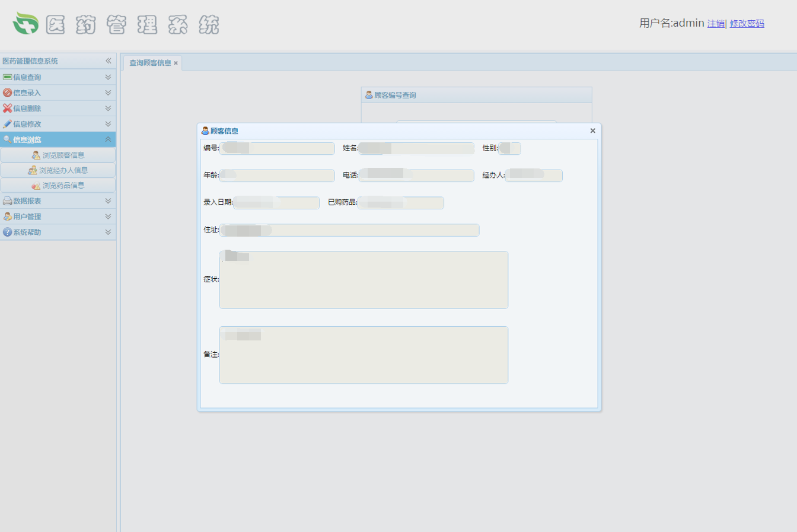Click the 症状 text area

pos(364,280)
